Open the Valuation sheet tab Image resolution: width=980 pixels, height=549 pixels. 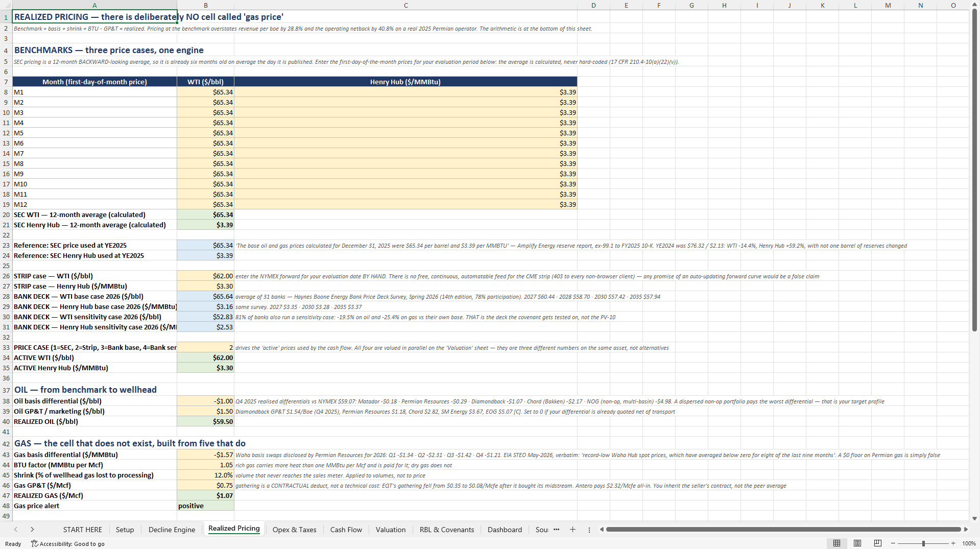tap(391, 530)
